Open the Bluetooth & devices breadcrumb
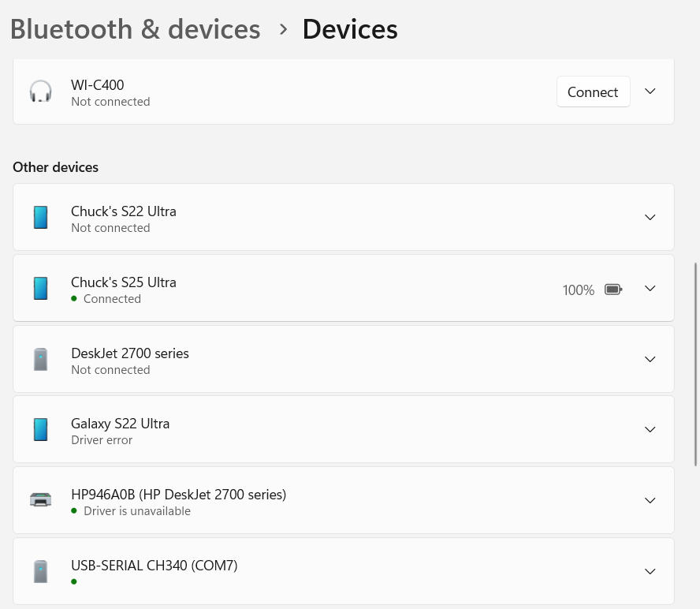 [x=135, y=28]
